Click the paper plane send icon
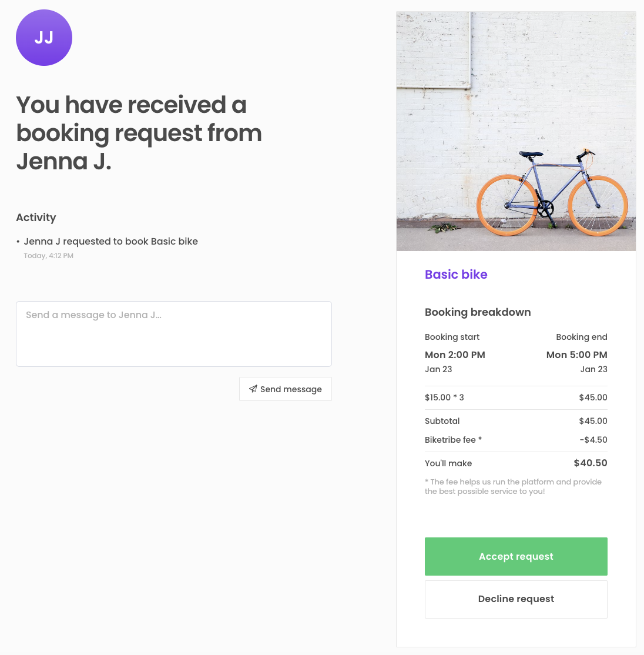Image resolution: width=644 pixels, height=655 pixels. click(x=253, y=389)
